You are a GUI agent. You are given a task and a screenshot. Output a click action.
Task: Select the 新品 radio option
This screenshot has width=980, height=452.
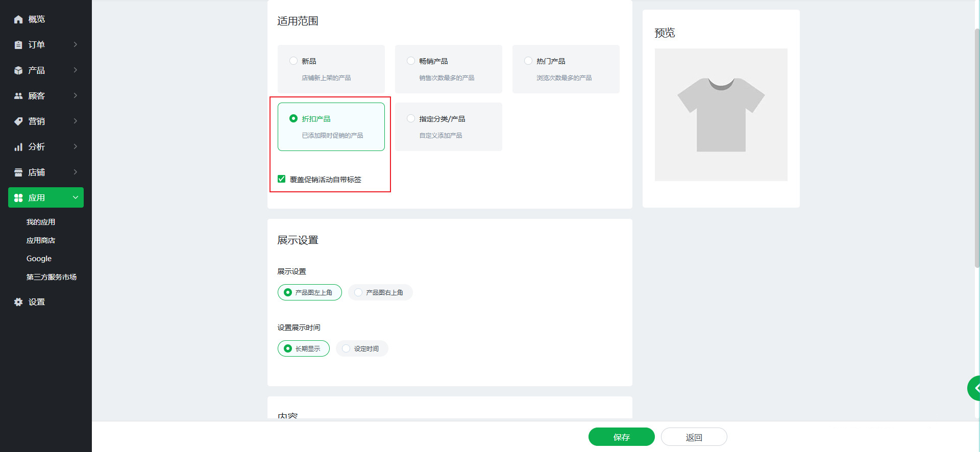[x=293, y=61]
